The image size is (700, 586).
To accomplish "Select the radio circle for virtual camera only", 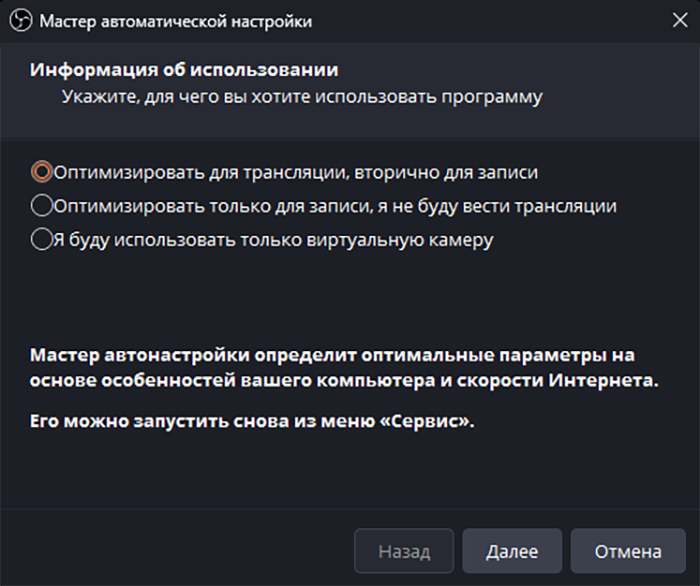I will (x=41, y=240).
